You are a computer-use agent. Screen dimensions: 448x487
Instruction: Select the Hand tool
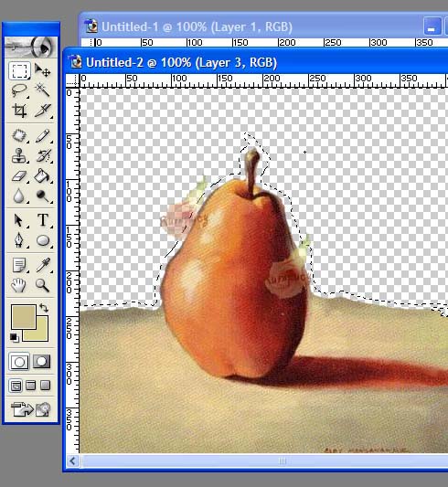pos(19,285)
